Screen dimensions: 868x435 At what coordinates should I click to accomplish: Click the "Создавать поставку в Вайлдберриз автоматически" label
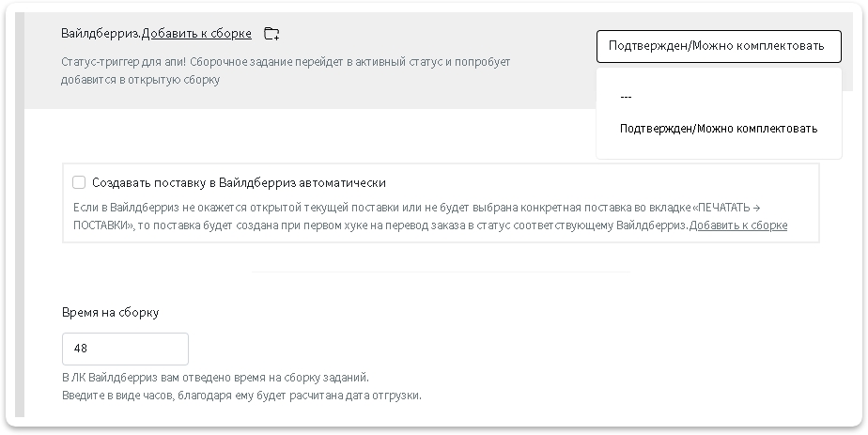[x=239, y=183]
